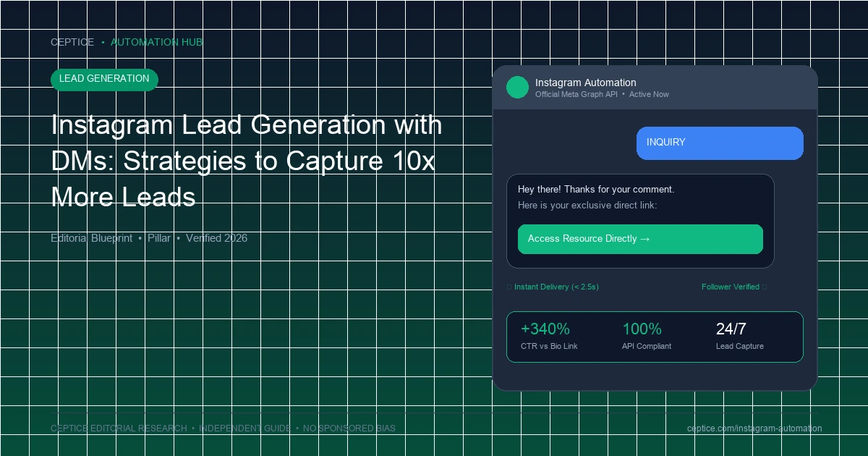Click the 'API Compliant' caption

(647, 346)
